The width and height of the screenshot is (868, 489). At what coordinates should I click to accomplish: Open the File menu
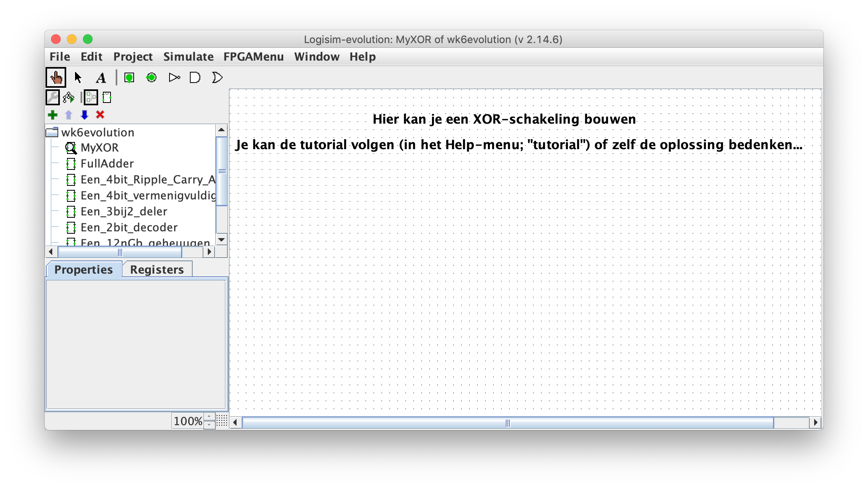pos(60,57)
